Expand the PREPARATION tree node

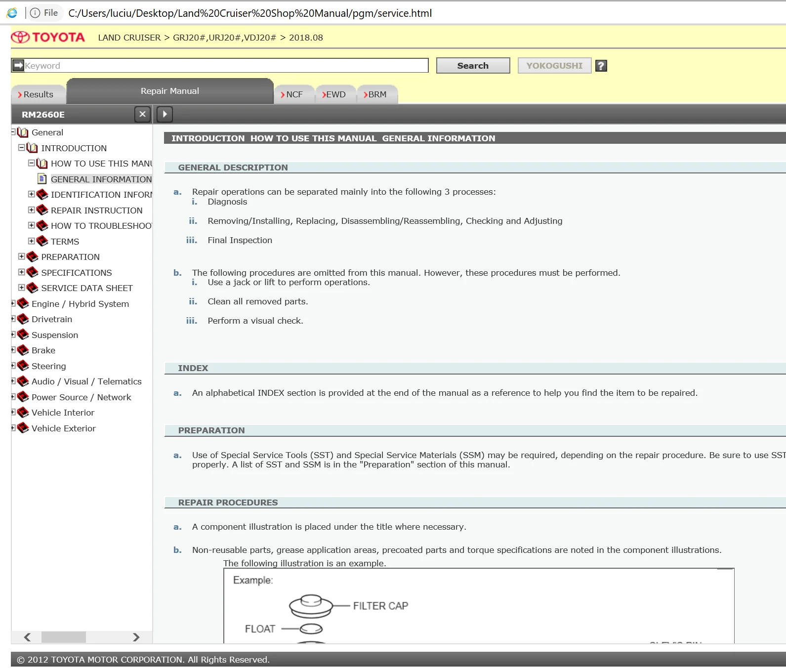point(22,256)
